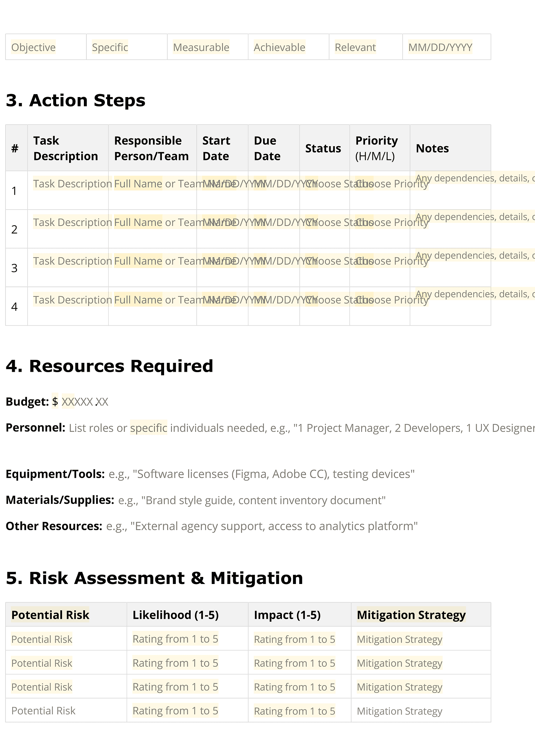Image resolution: width=535 pixels, height=756 pixels.
Task: Click the Notes field in row 1
Action: click(x=475, y=178)
